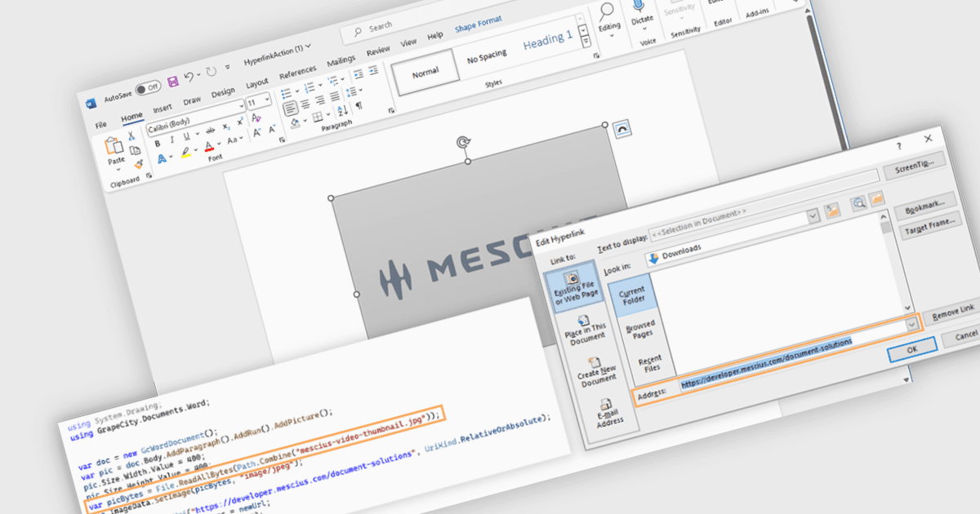Open the Layout ribbon tab

click(257, 84)
